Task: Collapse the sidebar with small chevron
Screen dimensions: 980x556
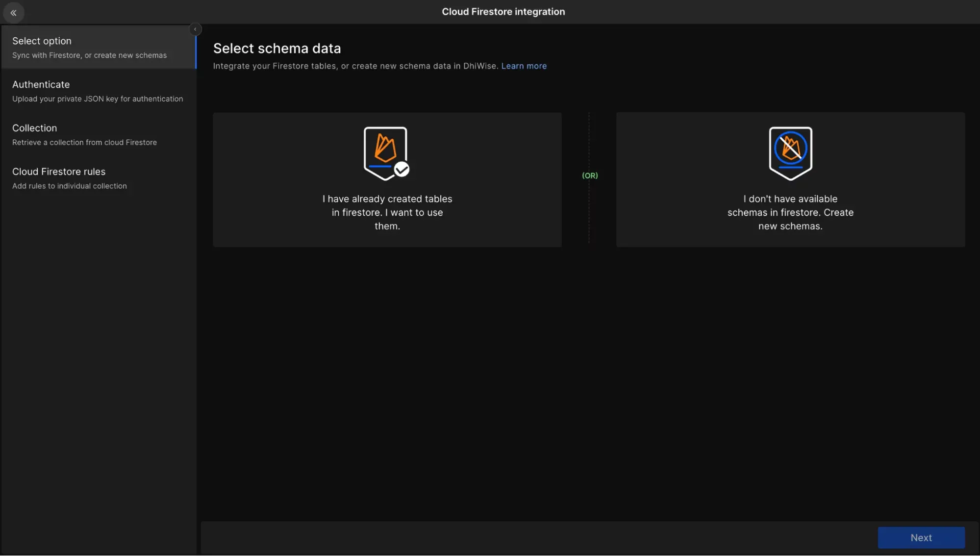Action: coord(195,29)
